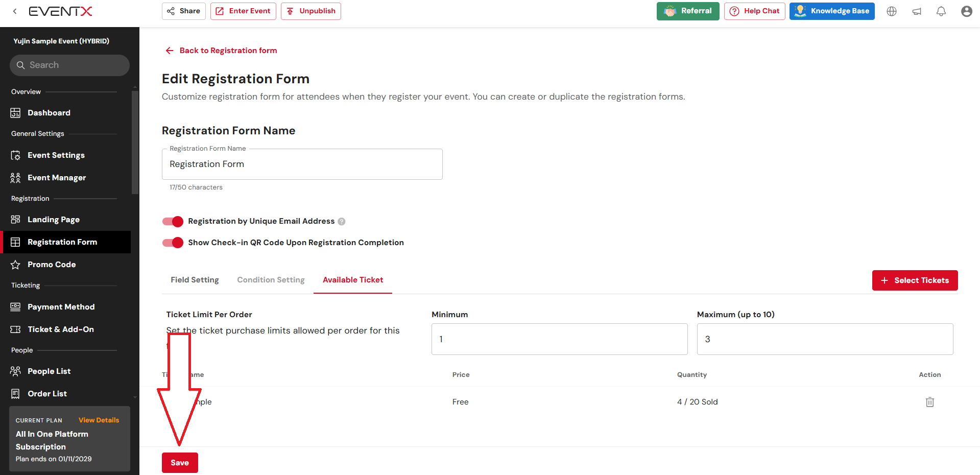Switch to the Field Setting tab
This screenshot has height=475, width=980.
(x=195, y=280)
